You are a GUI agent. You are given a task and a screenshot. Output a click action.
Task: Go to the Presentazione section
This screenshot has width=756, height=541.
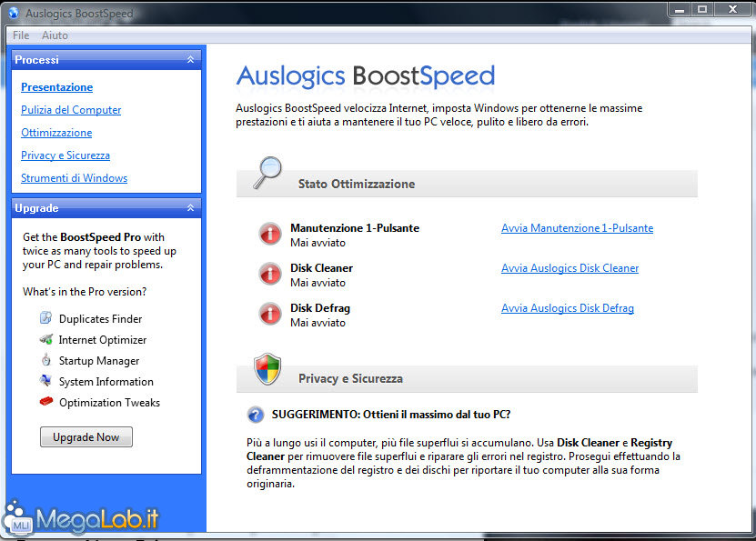pos(57,87)
